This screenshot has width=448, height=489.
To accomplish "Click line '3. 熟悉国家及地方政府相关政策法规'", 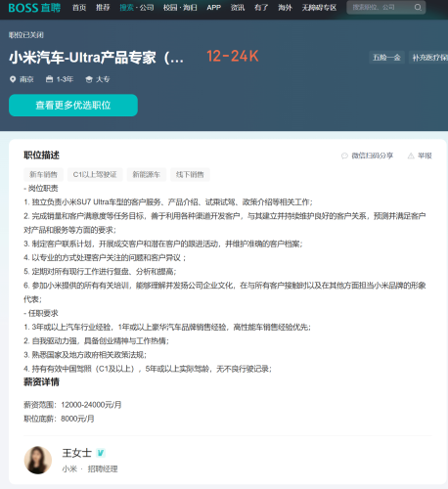I will point(85,355).
